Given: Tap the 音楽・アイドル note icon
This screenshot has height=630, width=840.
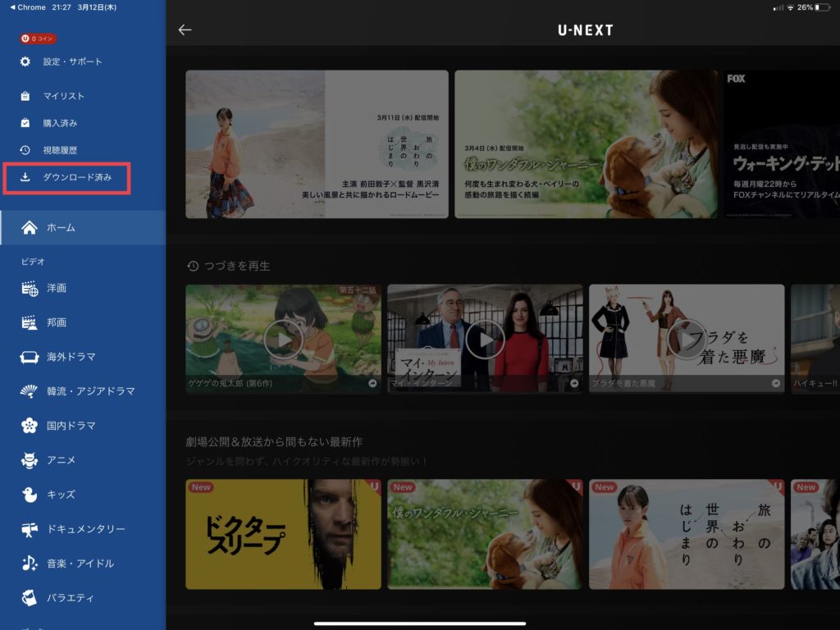Looking at the screenshot, I should pyautogui.click(x=30, y=563).
